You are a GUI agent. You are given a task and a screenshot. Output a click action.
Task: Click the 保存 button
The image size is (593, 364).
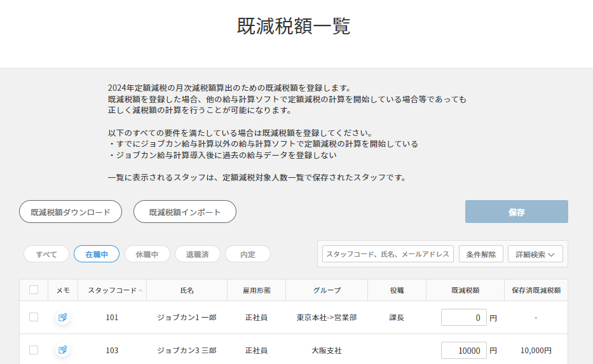coord(516,212)
